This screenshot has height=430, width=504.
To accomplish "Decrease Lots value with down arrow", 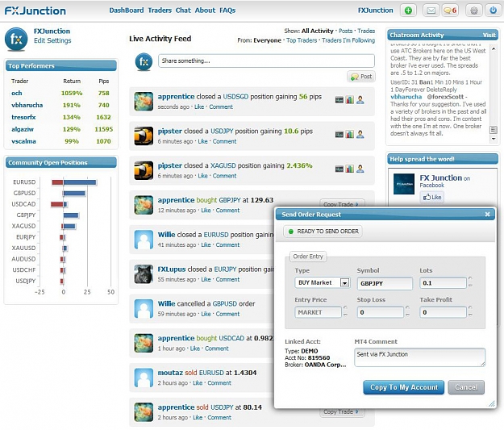I will [x=470, y=286].
